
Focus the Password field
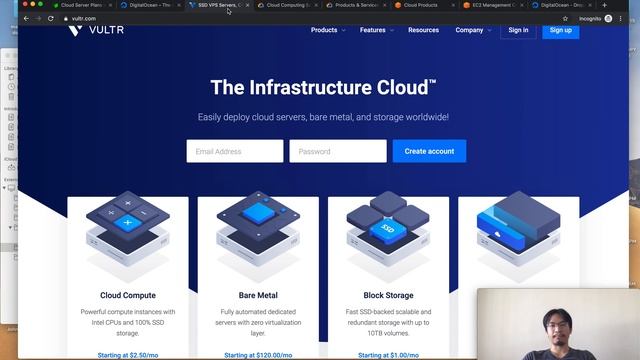pyautogui.click(x=338, y=151)
